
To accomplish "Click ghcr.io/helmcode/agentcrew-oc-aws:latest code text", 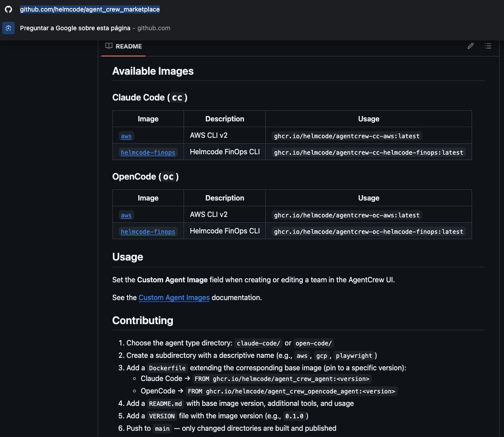I will coord(347,215).
